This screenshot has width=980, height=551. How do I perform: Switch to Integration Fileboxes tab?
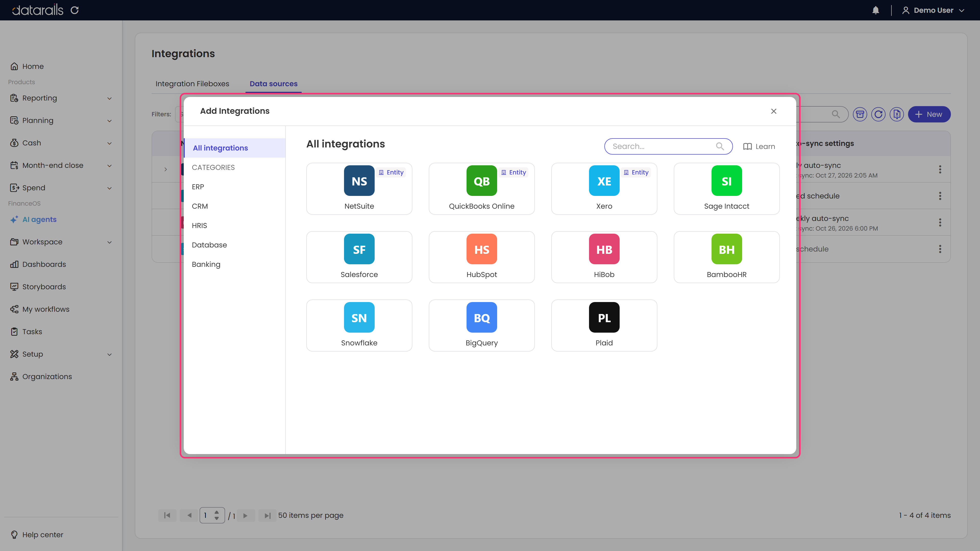[x=192, y=84]
